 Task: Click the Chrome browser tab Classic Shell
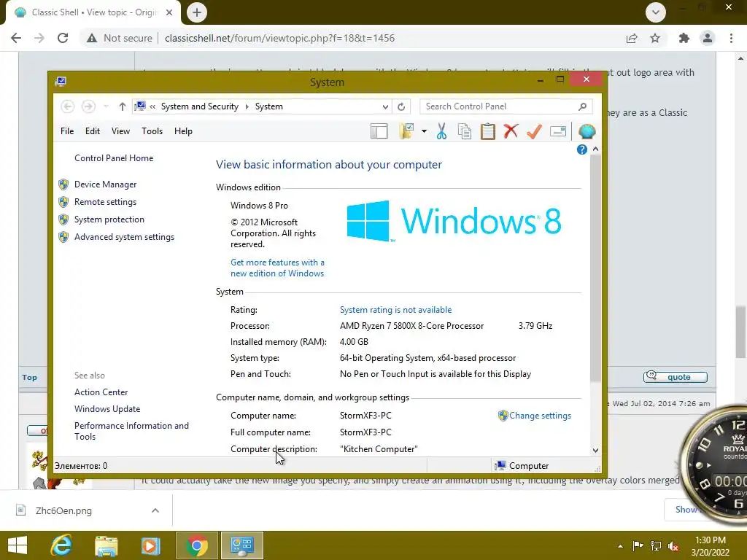[x=93, y=12]
